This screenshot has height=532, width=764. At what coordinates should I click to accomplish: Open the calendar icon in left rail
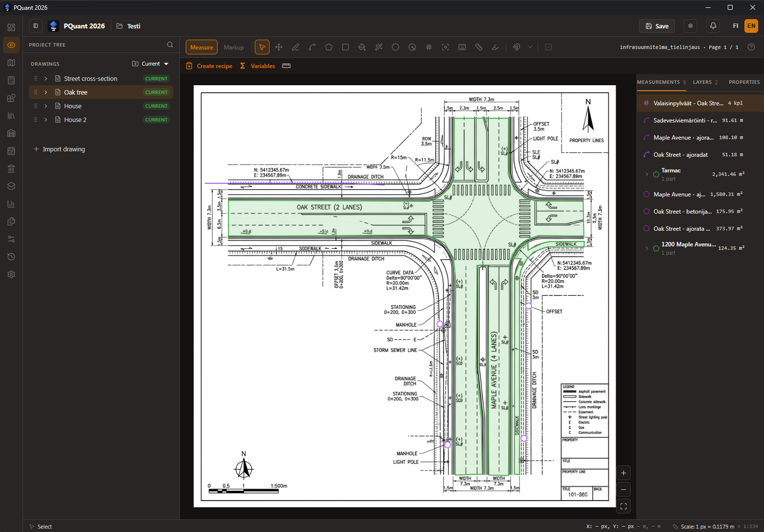(x=11, y=151)
